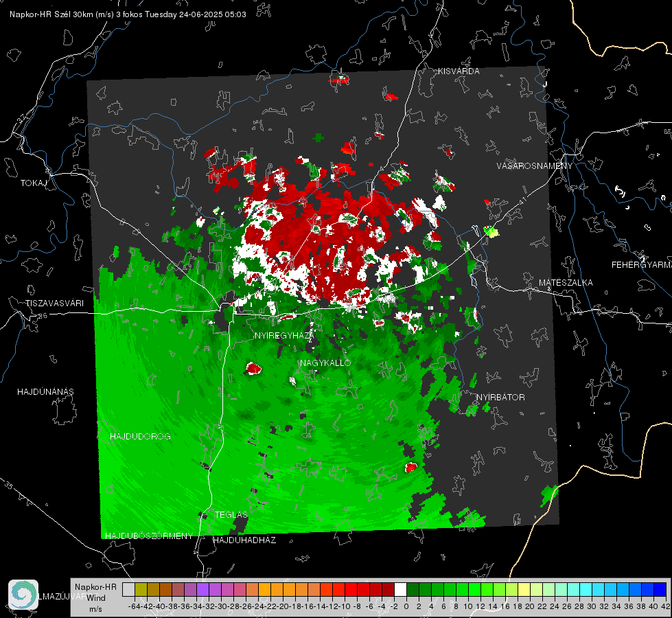This screenshot has width=672, height=618.
Task: Select the TÉGLÁS town label
Action: 231,514
